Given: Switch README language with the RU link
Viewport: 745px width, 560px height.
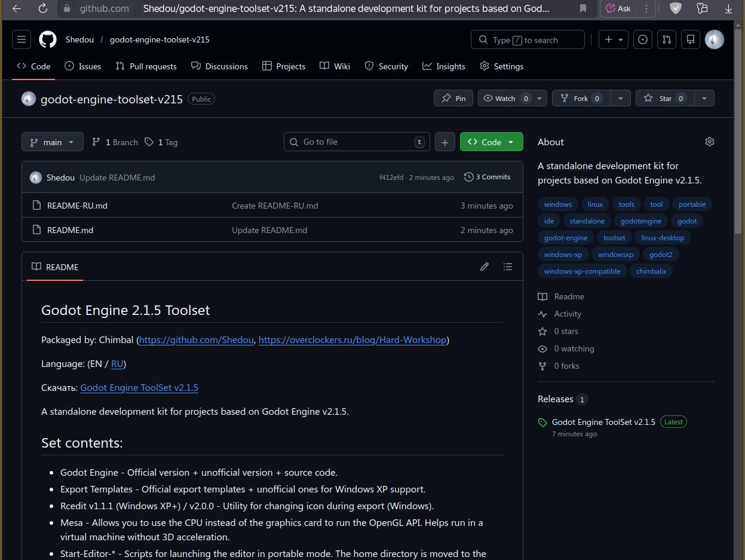Looking at the screenshot, I should coord(117,363).
